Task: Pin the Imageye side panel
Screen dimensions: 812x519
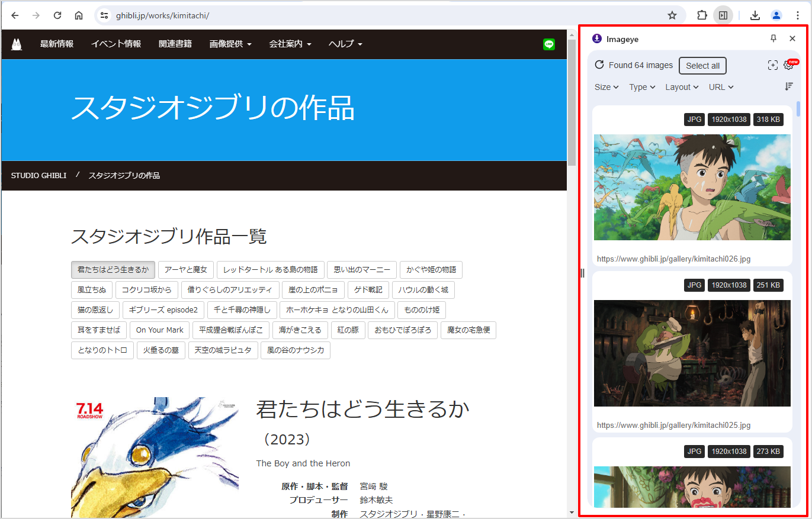Action: (x=773, y=38)
